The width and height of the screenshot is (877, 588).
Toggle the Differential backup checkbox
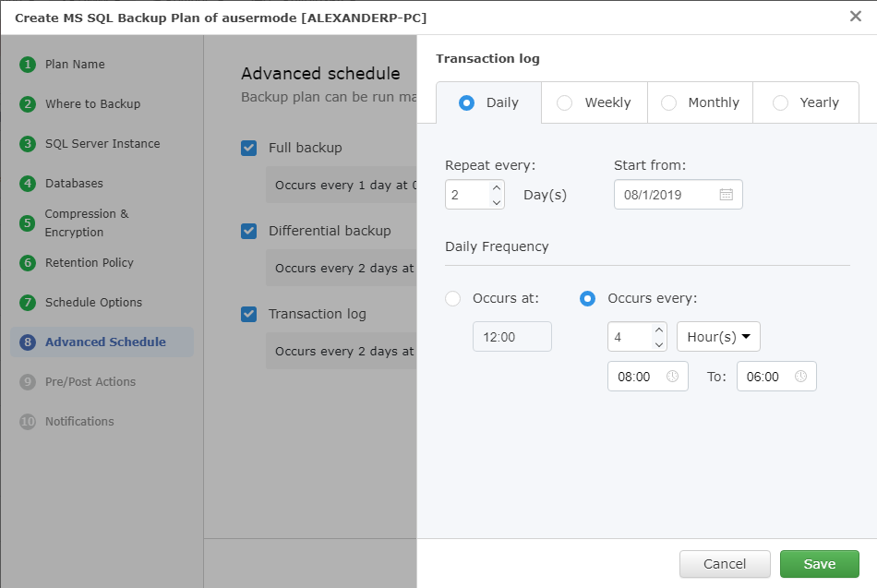click(248, 231)
